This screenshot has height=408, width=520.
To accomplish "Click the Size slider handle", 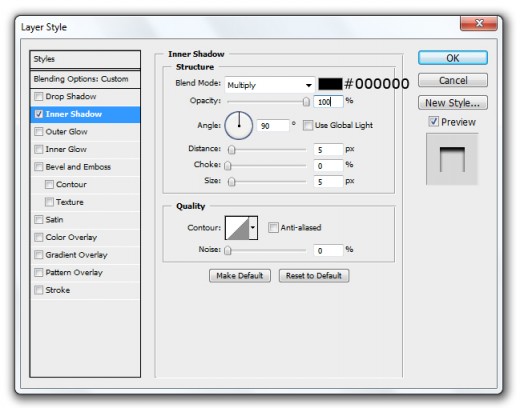I will pyautogui.click(x=231, y=182).
